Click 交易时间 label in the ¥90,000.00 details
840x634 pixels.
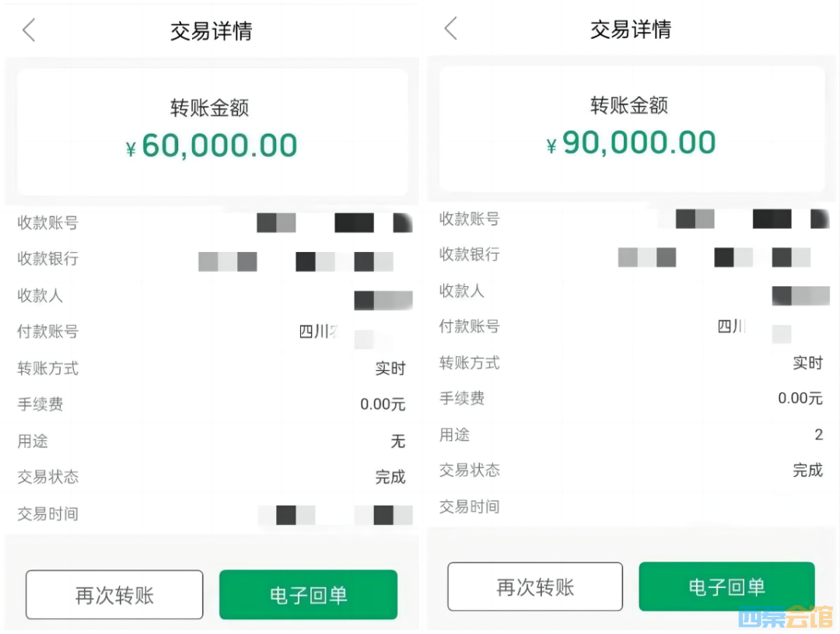click(x=469, y=507)
